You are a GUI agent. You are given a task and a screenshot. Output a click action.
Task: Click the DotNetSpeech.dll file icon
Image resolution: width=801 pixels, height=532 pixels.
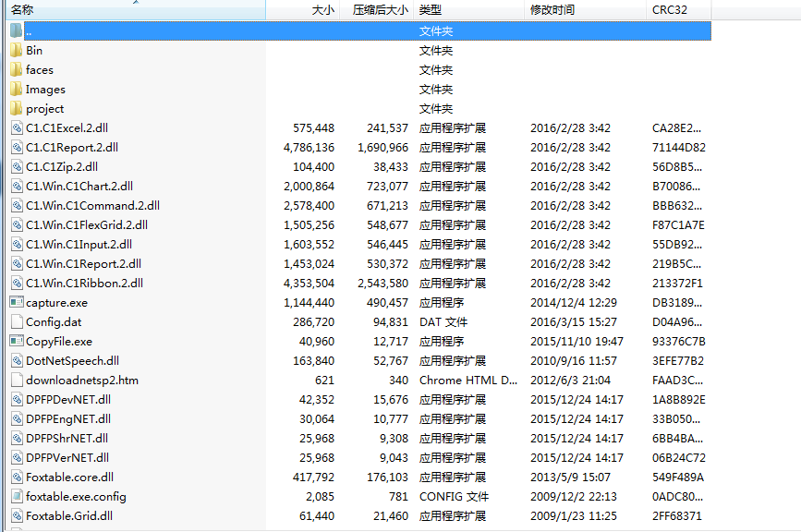[17, 361]
